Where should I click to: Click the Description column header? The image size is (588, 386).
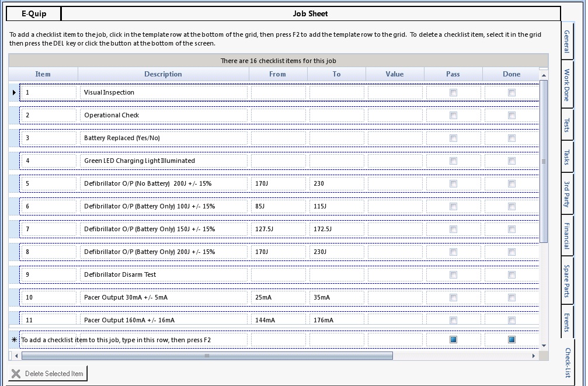pos(163,74)
